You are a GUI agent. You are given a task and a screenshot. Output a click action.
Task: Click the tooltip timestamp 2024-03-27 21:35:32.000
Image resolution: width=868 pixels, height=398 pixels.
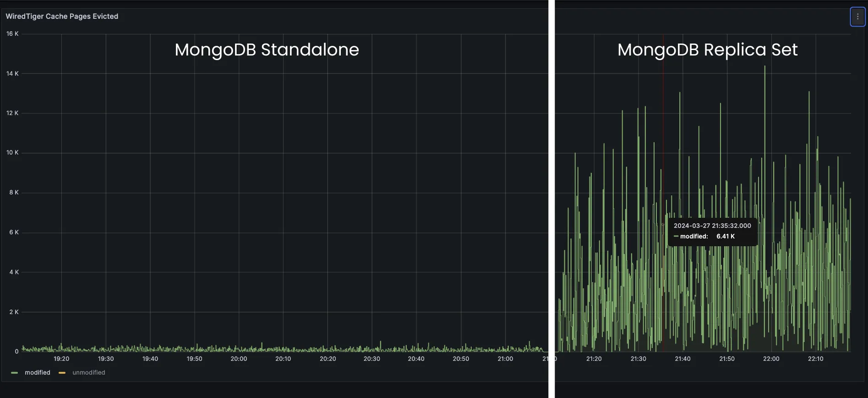(x=712, y=226)
